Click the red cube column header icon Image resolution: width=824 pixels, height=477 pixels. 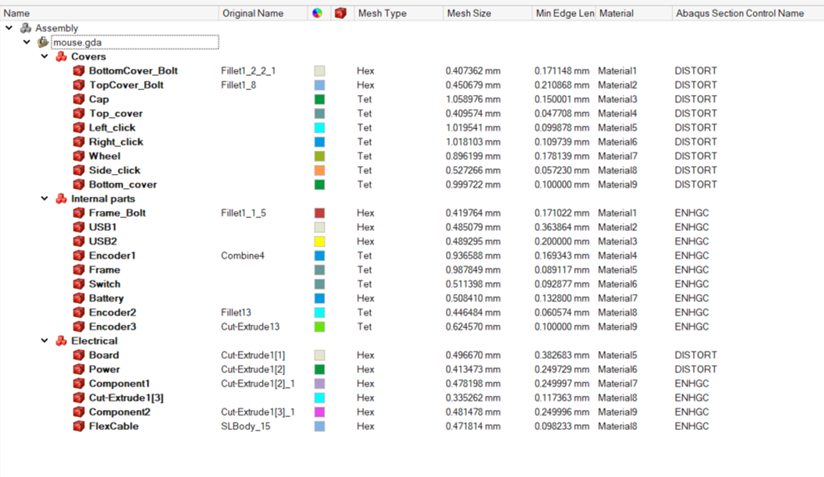click(x=340, y=13)
